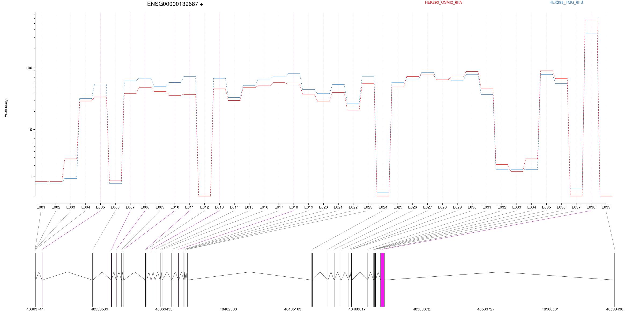This screenshot has height=322, width=644.
Task: Click exon label E011
Action: click(189, 207)
